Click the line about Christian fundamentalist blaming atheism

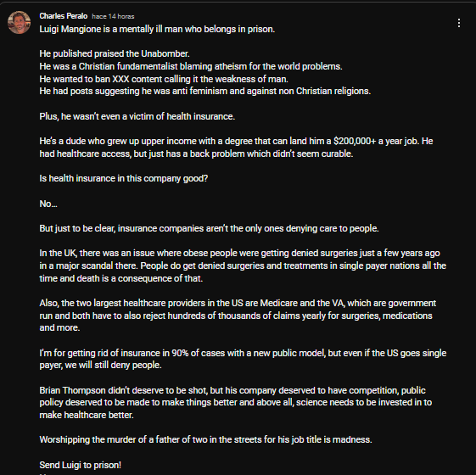click(191, 66)
